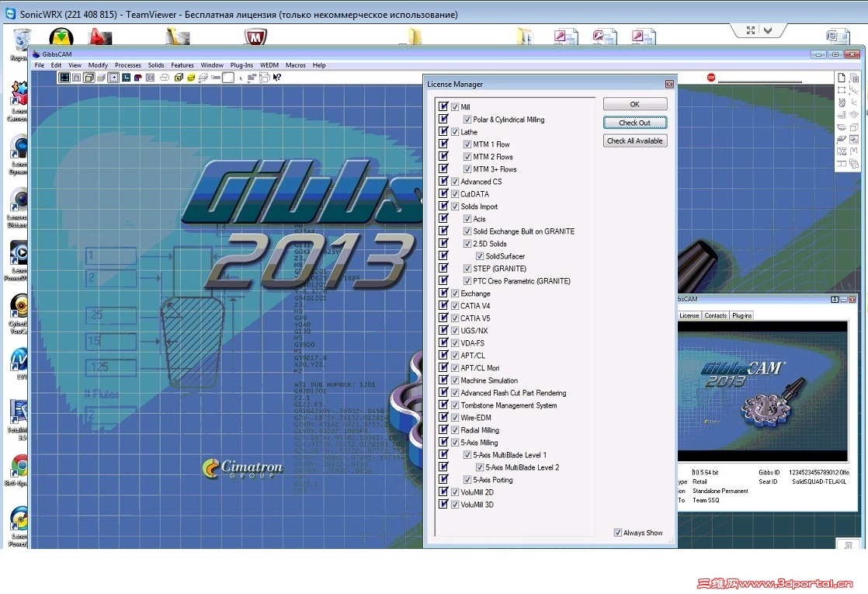Image resolution: width=868 pixels, height=594 pixels.
Task: Click the red STOP sign icon
Action: pos(711,78)
